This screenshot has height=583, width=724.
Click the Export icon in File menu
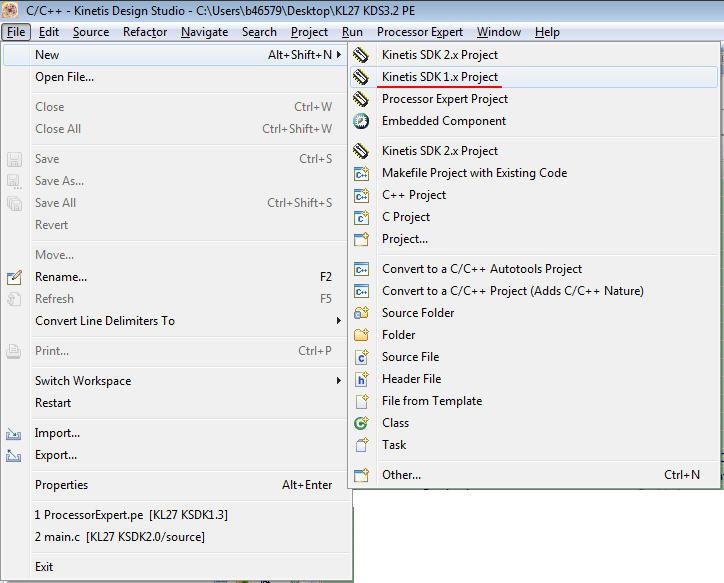tap(13, 456)
